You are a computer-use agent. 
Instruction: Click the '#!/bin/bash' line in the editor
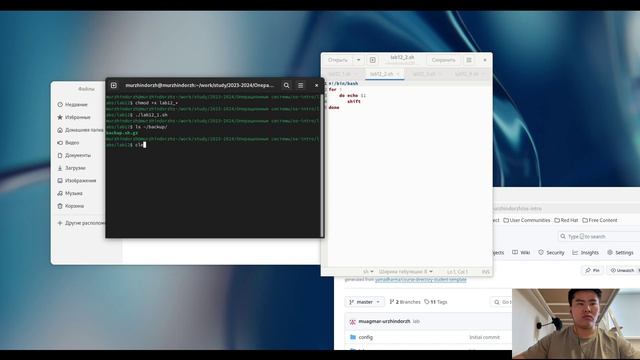pyautogui.click(x=343, y=83)
